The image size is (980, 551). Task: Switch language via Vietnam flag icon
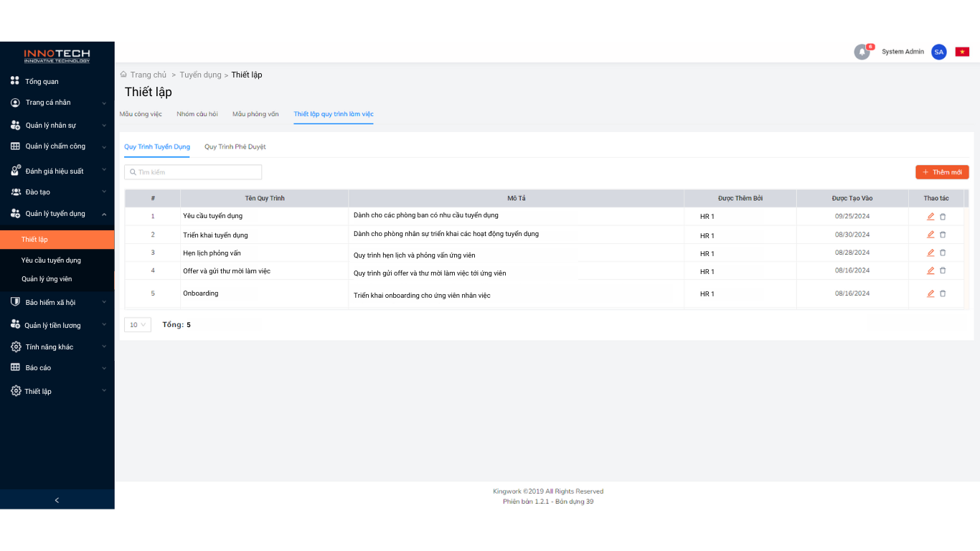coord(962,52)
